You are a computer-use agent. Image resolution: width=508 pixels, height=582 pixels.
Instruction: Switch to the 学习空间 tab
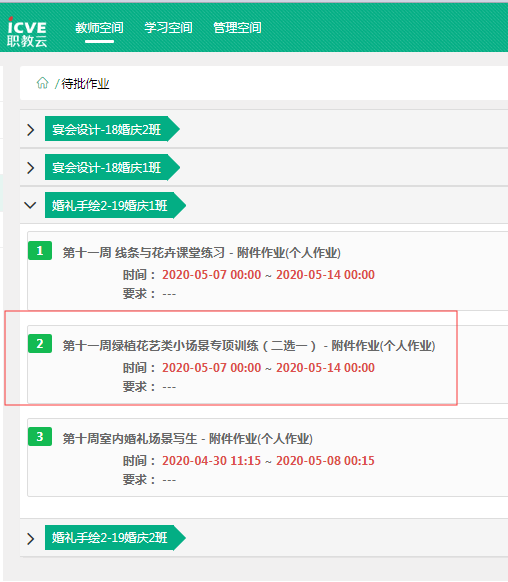168,27
